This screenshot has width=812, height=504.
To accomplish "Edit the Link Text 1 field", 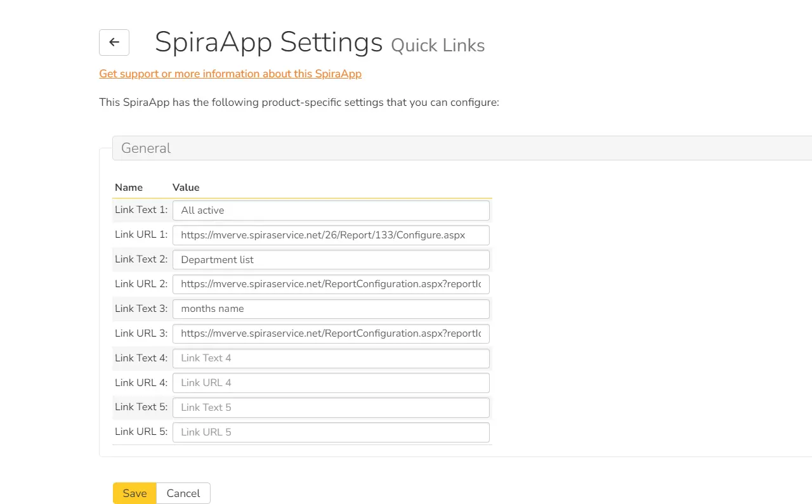I will pos(331,210).
